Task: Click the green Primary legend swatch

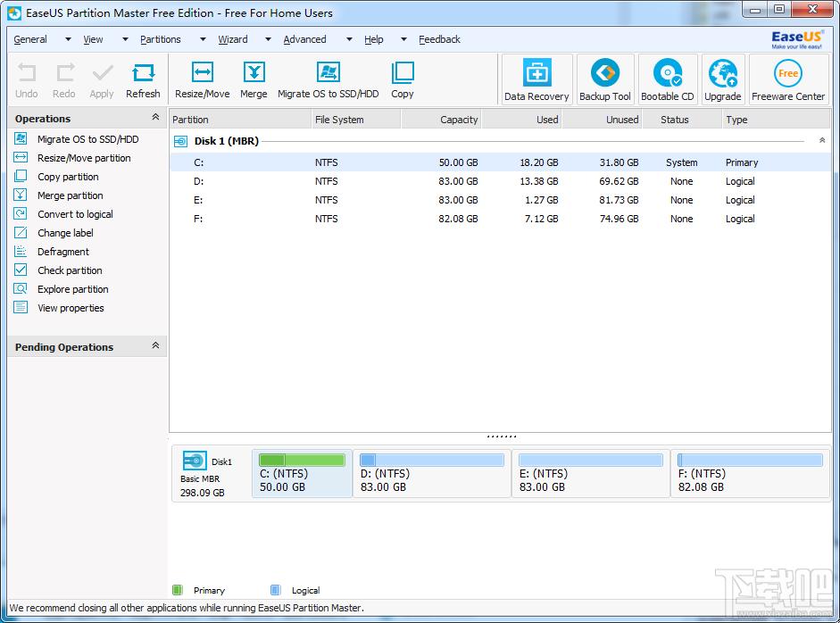Action: (x=178, y=590)
